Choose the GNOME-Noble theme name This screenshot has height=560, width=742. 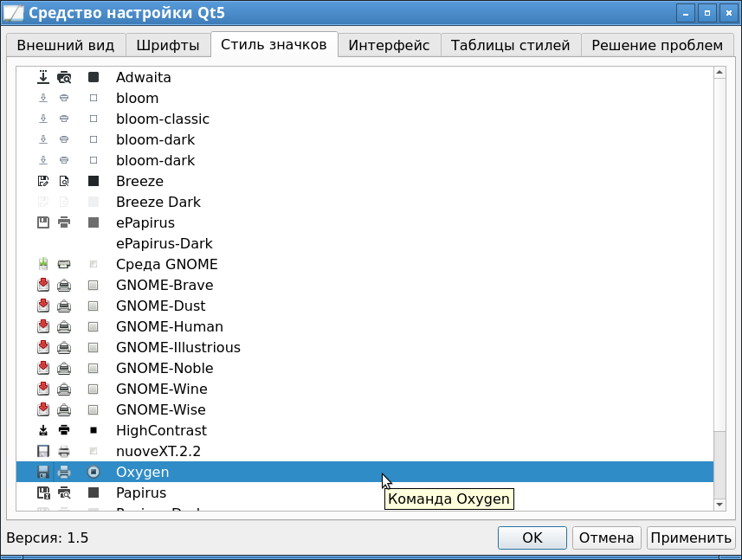[x=165, y=369]
